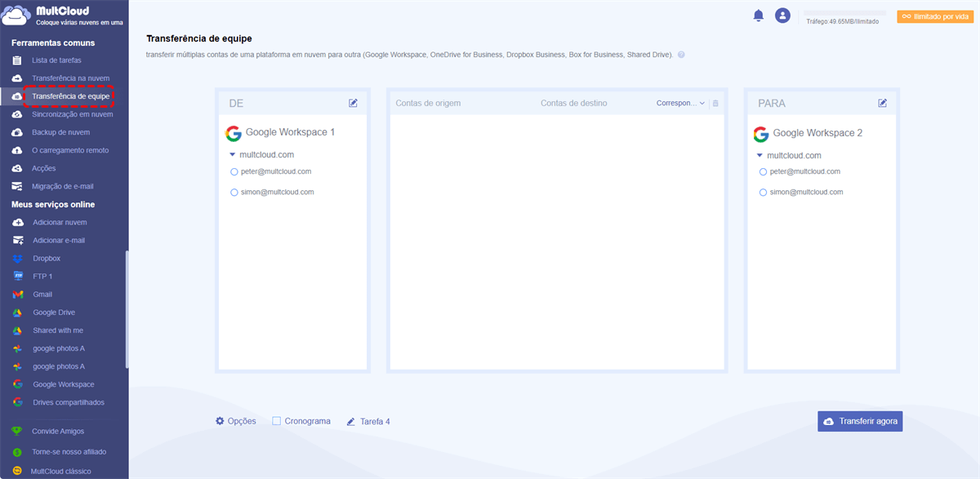Click the Tarefa 4 pencil icon
Screen dimensions: 980x479
[x=351, y=422]
